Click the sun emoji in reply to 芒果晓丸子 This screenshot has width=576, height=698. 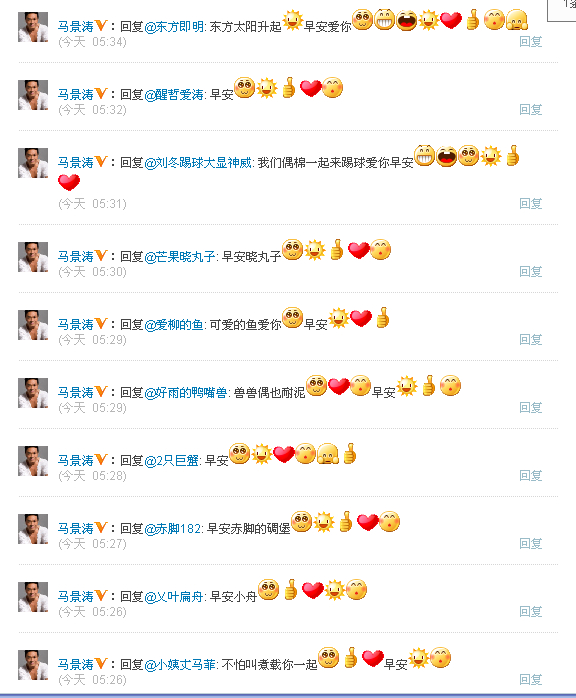tap(315, 250)
